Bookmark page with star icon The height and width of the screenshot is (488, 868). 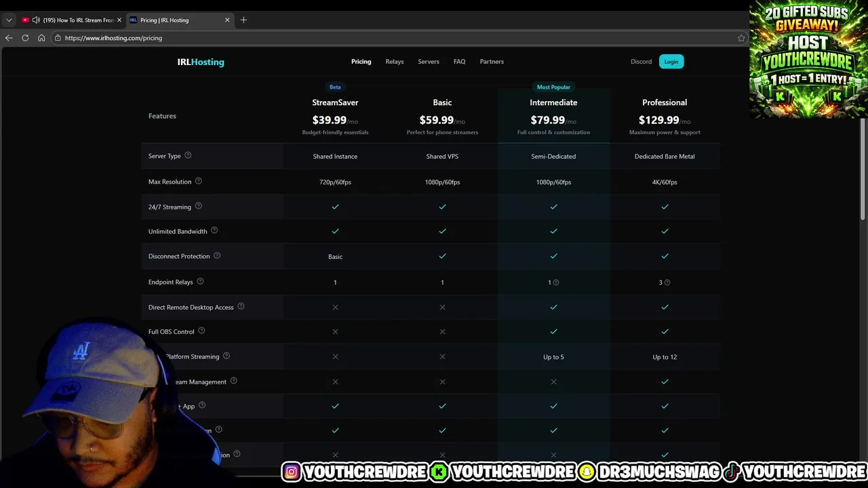pos(741,38)
